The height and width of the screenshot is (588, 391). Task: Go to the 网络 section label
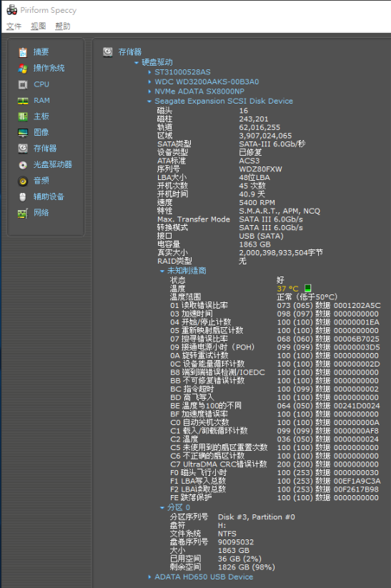tap(41, 213)
